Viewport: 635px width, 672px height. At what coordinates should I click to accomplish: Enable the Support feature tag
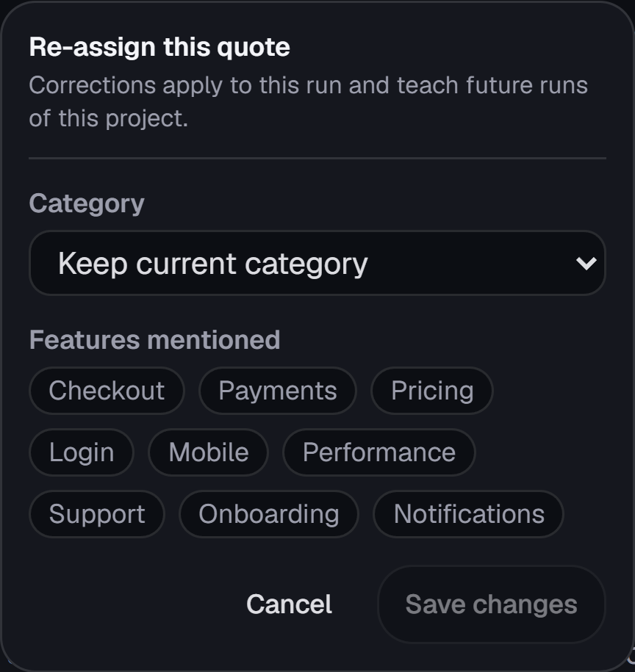(x=97, y=514)
